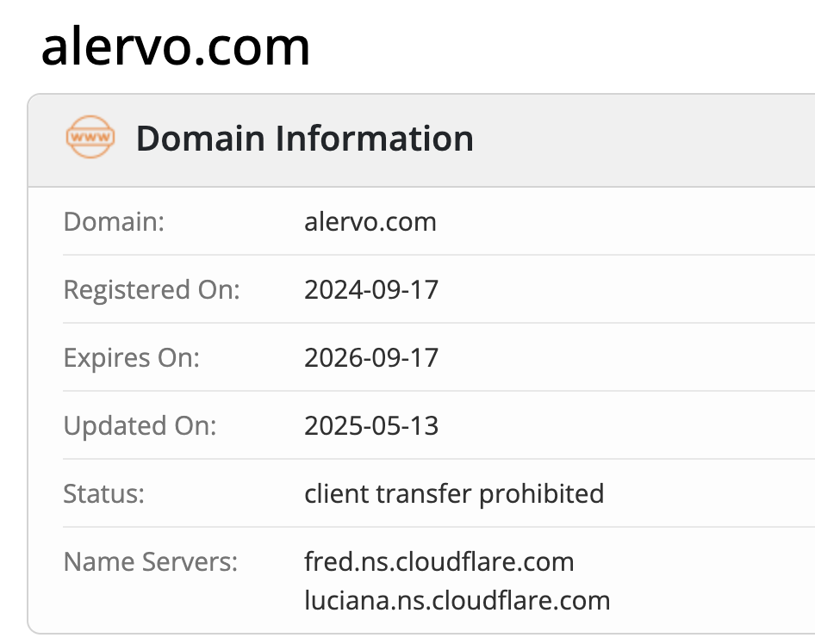Click the word 'Information' in the header

374,138
